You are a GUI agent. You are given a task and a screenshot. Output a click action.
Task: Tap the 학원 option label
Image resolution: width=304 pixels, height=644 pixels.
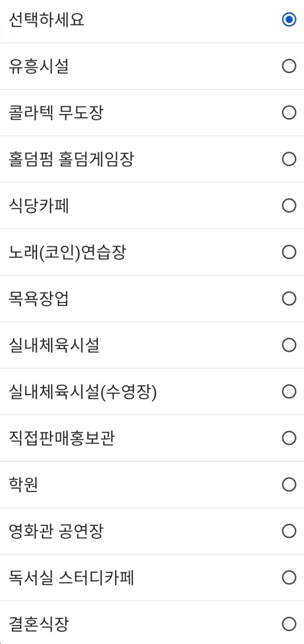pos(23,485)
